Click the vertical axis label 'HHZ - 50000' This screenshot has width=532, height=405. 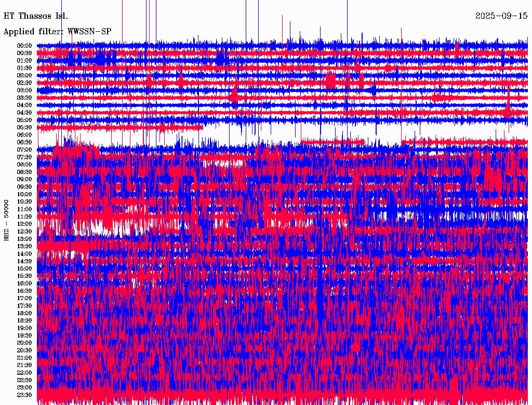pos(6,221)
